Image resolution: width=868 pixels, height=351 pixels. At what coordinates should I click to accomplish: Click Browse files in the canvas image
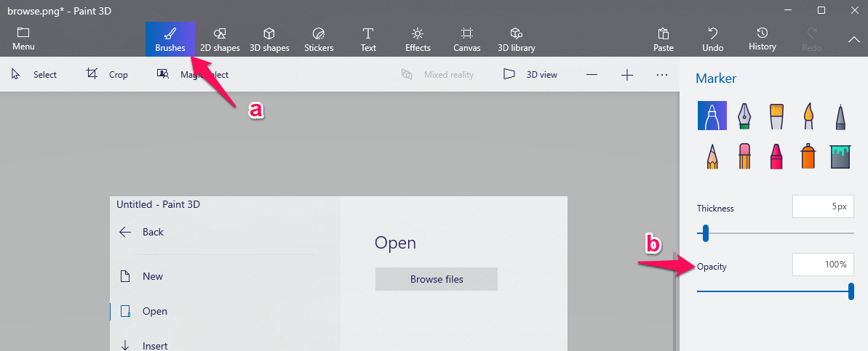437,279
